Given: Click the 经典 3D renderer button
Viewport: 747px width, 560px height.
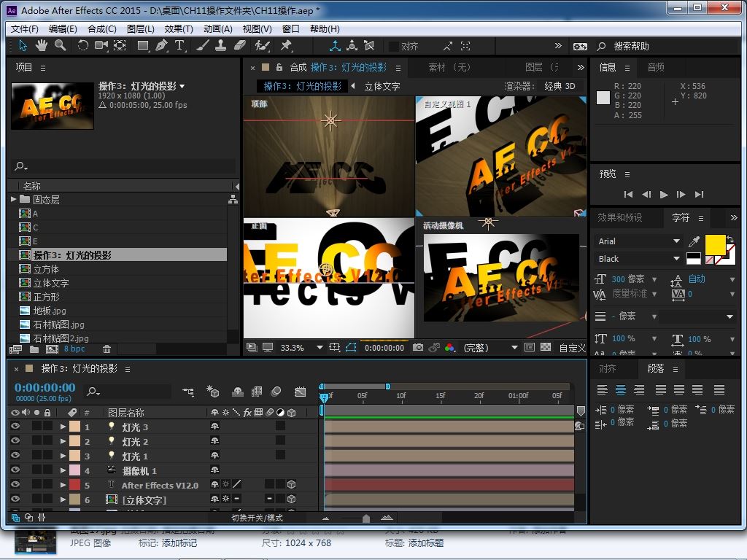Looking at the screenshot, I should 560,86.
